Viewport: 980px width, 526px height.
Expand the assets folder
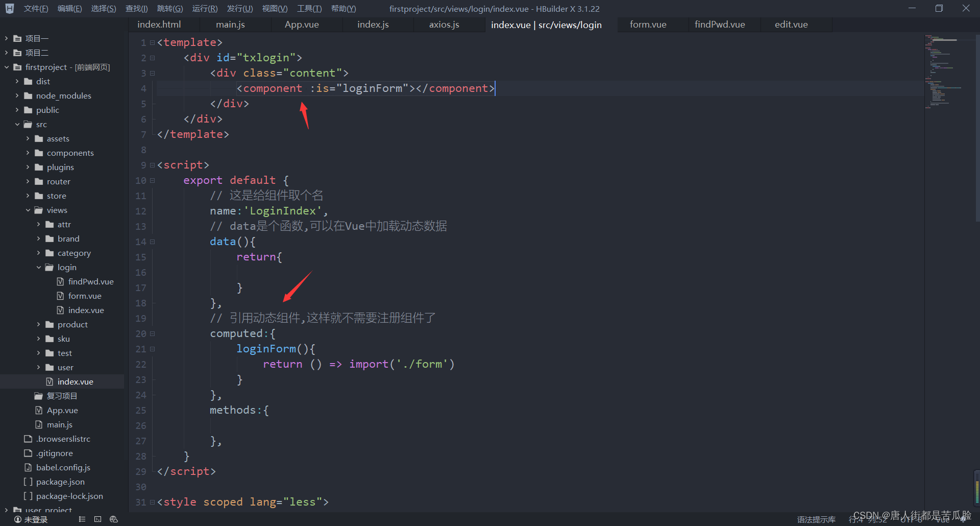tap(28, 138)
